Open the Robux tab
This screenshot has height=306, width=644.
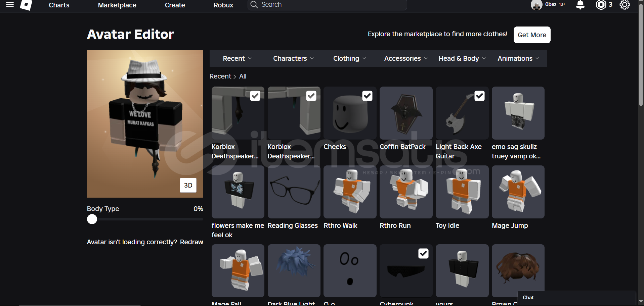click(223, 5)
